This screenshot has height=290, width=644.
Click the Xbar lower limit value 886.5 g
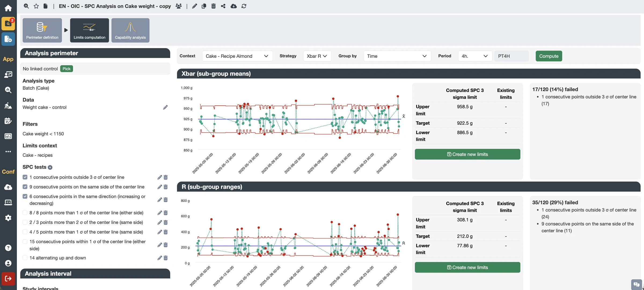click(x=465, y=133)
